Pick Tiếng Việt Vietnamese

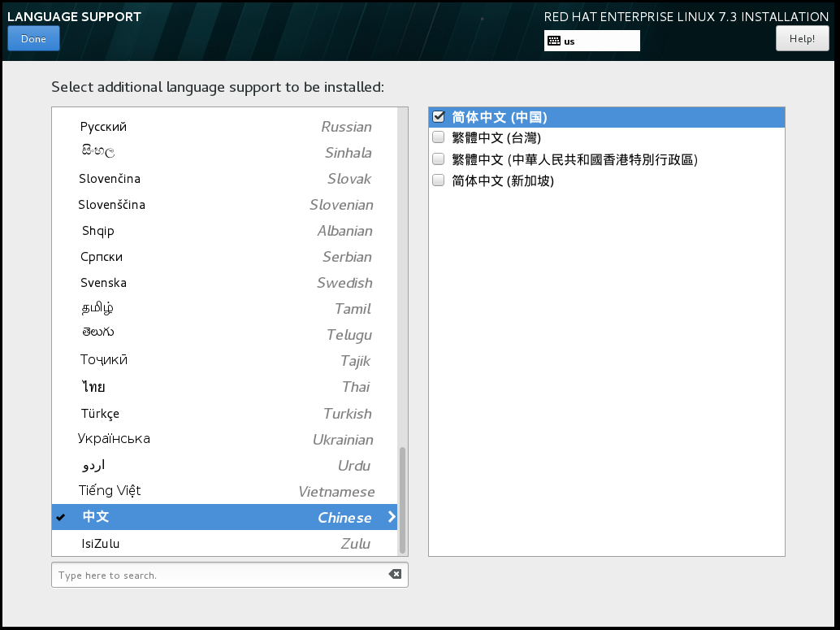(x=224, y=491)
